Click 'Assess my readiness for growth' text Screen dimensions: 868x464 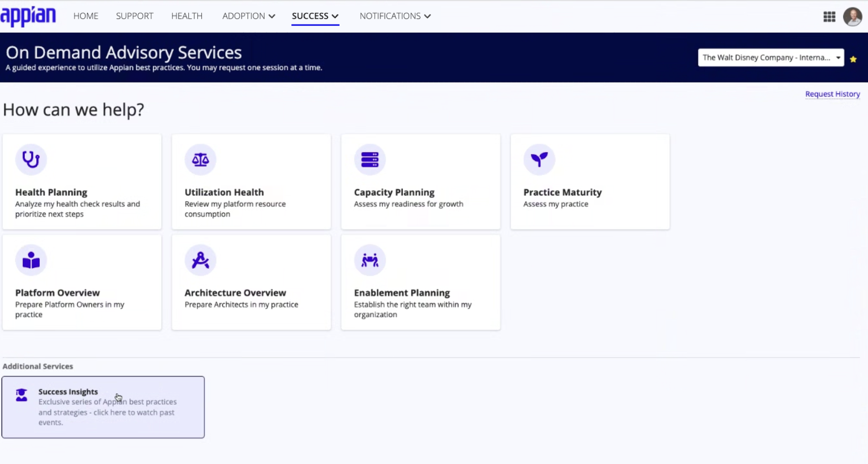click(x=409, y=204)
